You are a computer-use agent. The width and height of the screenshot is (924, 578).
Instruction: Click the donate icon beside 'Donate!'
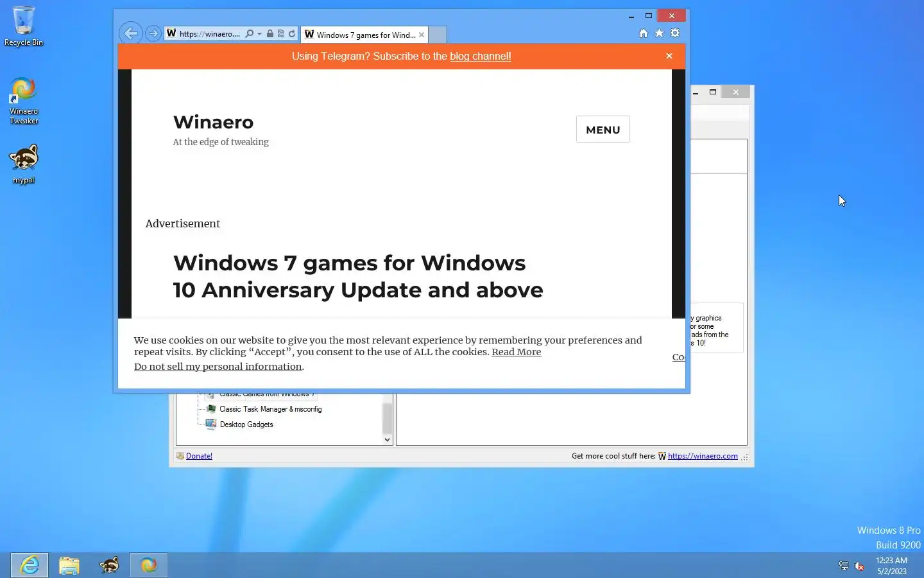(180, 456)
